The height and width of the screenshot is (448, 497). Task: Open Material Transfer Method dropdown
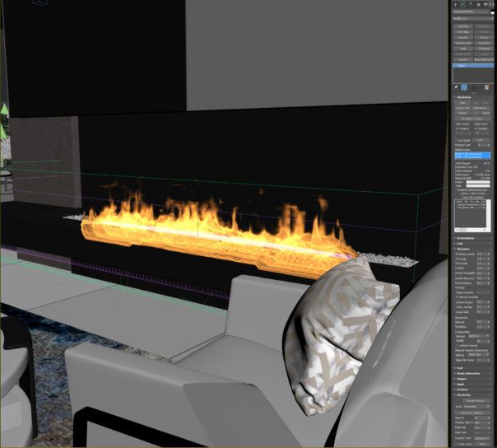point(478,354)
